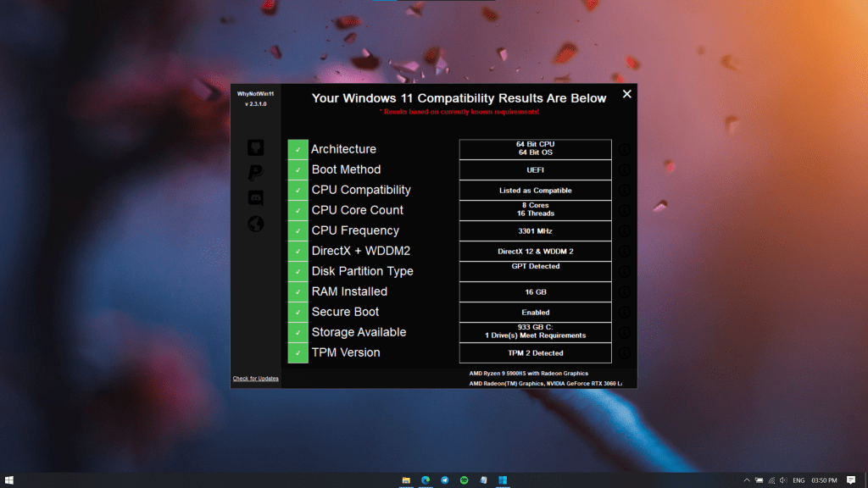Click the green check beside TPM Version
This screenshot has height=488, width=868.
coord(298,353)
